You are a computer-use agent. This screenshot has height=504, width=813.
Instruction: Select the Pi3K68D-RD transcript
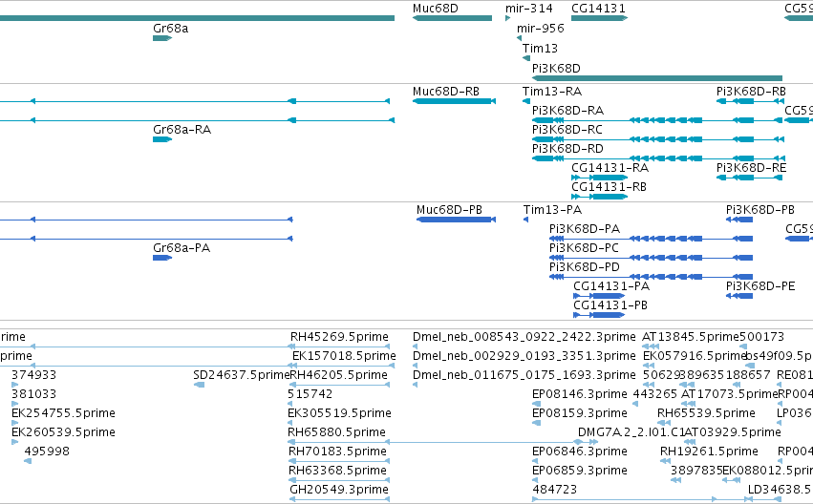(658, 158)
